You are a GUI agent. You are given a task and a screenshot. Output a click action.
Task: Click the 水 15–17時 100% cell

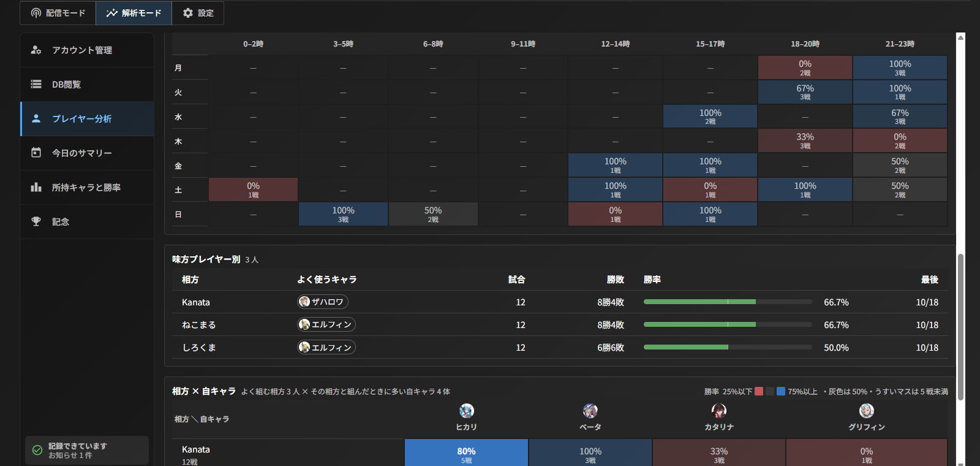(710, 116)
